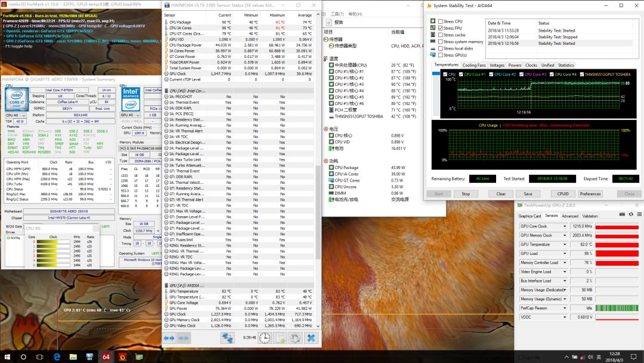Open the PerfCap Reason dropdown arrow
The height and width of the screenshot is (363, 644).
[565, 308]
